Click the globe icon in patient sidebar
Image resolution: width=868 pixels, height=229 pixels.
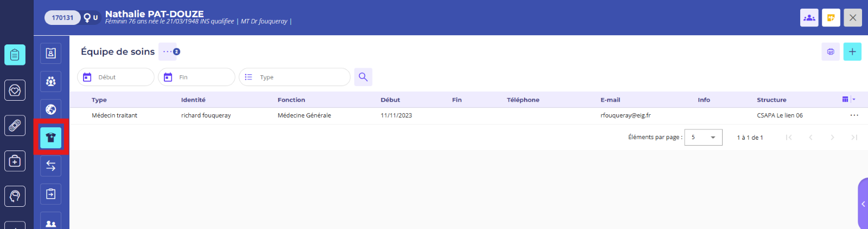[x=50, y=109]
